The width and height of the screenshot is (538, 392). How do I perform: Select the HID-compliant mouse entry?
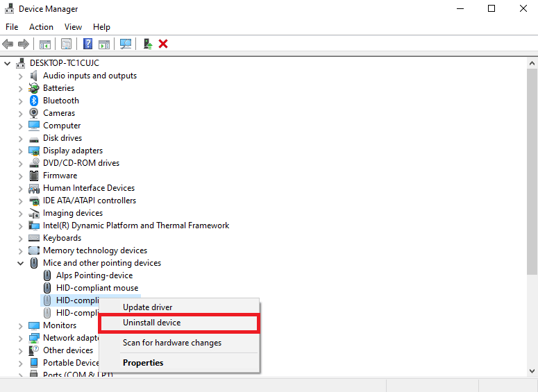click(x=97, y=288)
